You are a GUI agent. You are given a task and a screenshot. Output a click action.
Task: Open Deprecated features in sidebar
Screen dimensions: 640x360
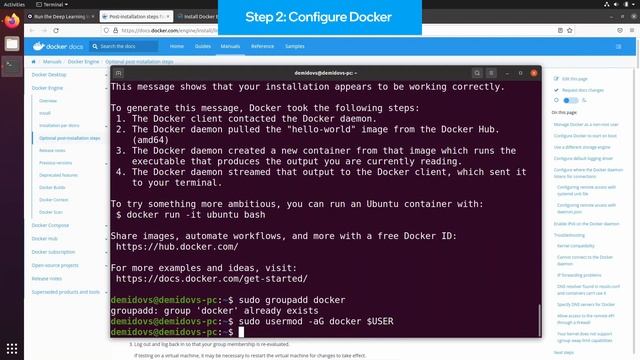tap(58, 175)
